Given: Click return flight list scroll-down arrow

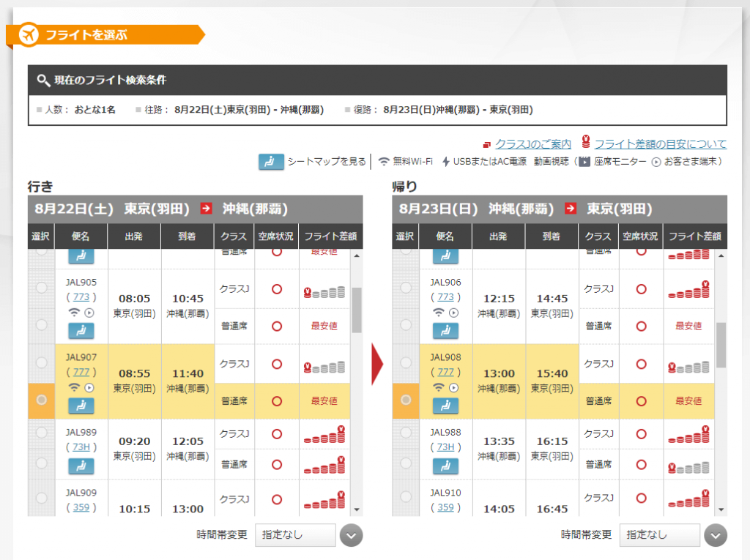Looking at the screenshot, I should pos(721,509).
